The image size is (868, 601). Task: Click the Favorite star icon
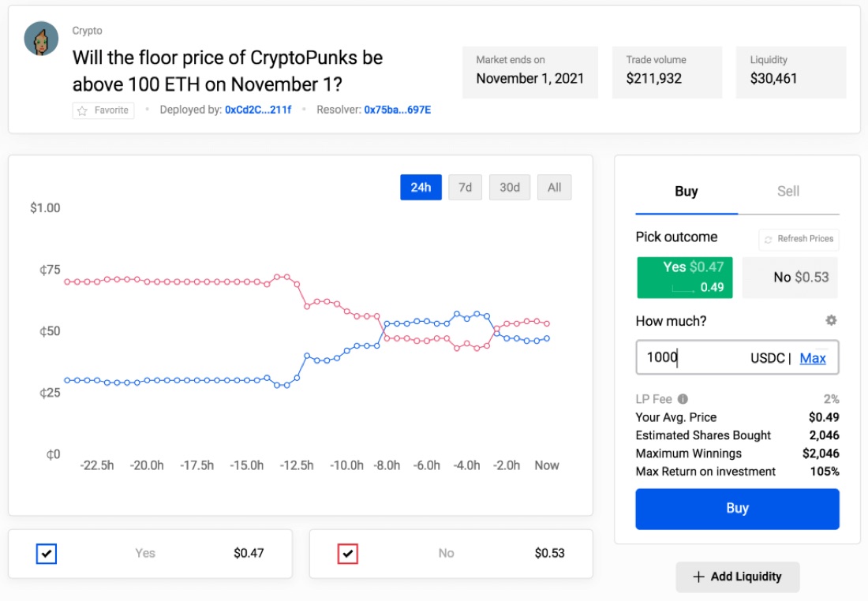[x=83, y=110]
